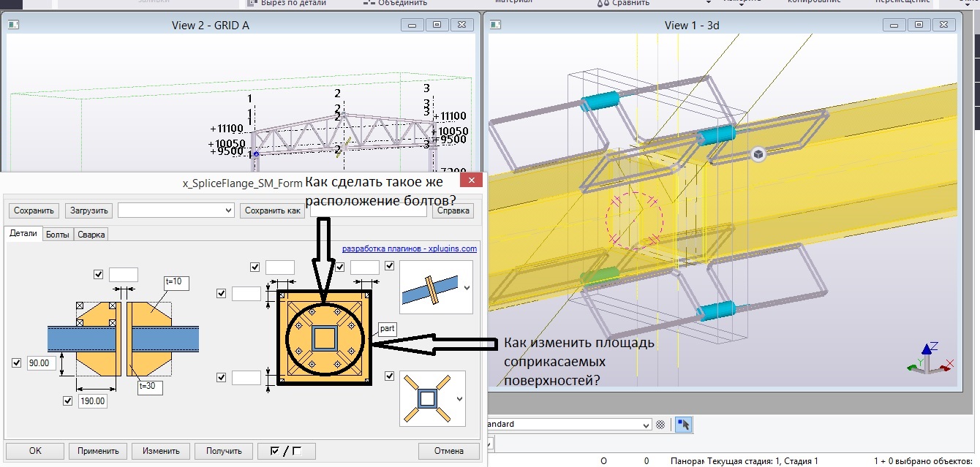Switch to the Болты tab

56,235
